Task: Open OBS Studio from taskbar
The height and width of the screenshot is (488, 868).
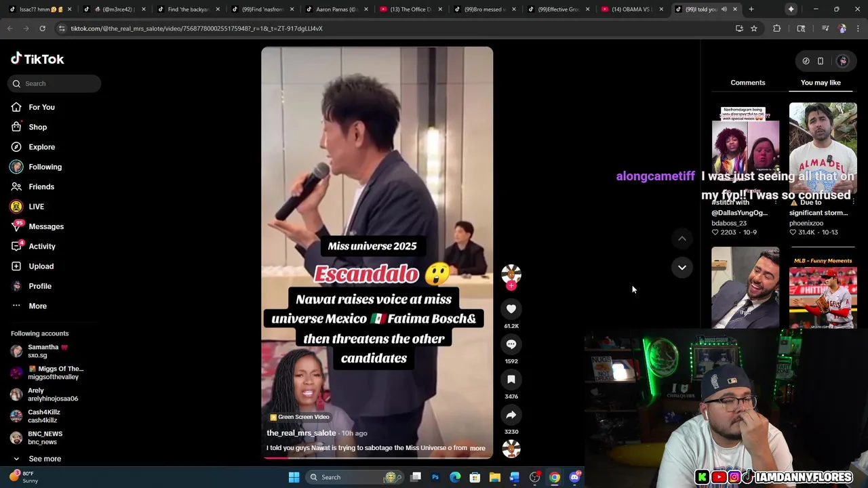Action: point(535,477)
